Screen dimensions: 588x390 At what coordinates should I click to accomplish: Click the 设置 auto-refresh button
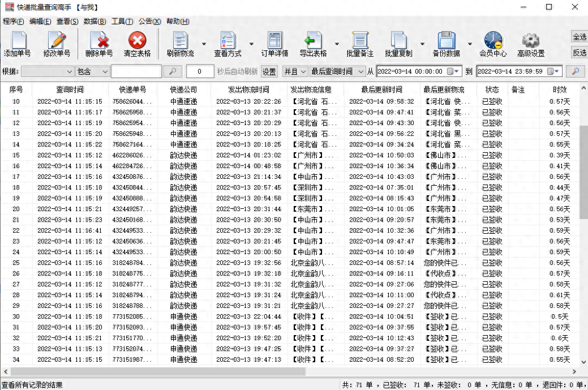pos(269,72)
